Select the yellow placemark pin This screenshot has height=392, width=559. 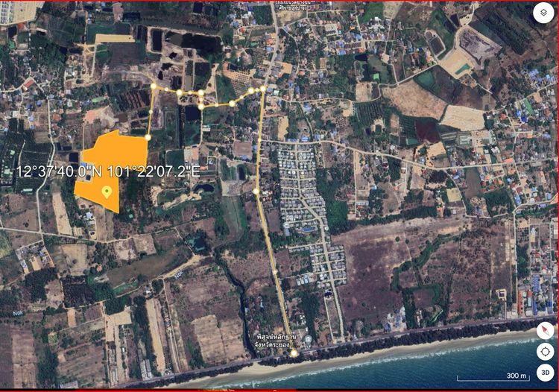pyautogui.click(x=107, y=192)
